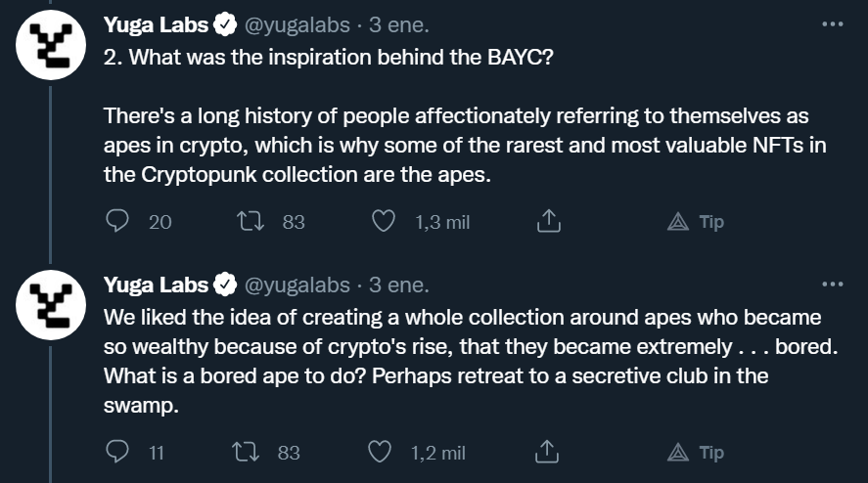Share the first tweet via share icon
868x483 pixels.
[549, 221]
